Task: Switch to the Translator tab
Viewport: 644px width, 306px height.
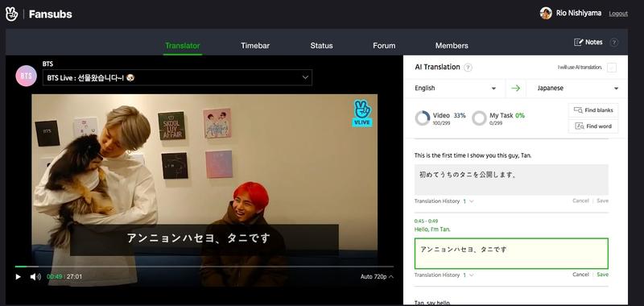Action: click(x=183, y=46)
